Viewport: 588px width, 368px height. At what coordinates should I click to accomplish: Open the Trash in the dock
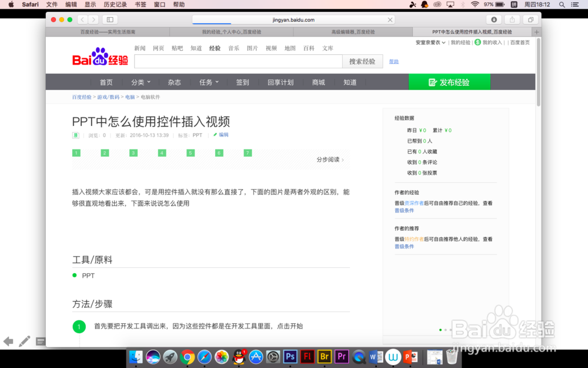452,357
